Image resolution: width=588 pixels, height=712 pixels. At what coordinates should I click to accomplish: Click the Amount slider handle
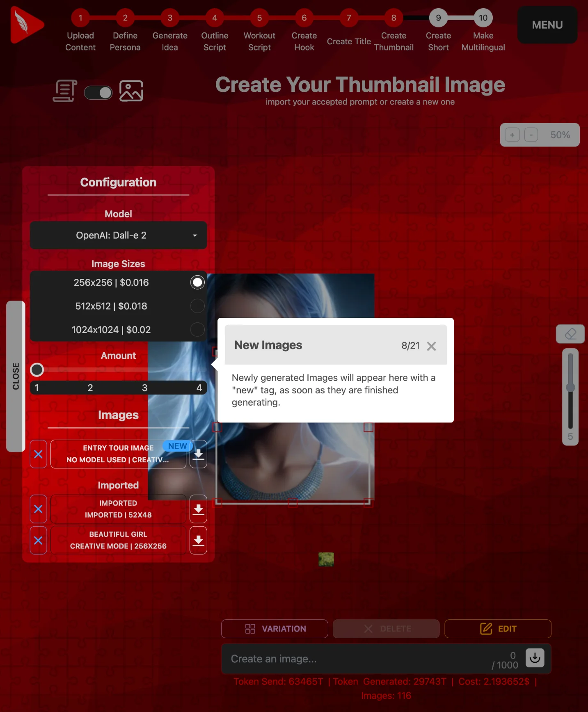(x=37, y=370)
